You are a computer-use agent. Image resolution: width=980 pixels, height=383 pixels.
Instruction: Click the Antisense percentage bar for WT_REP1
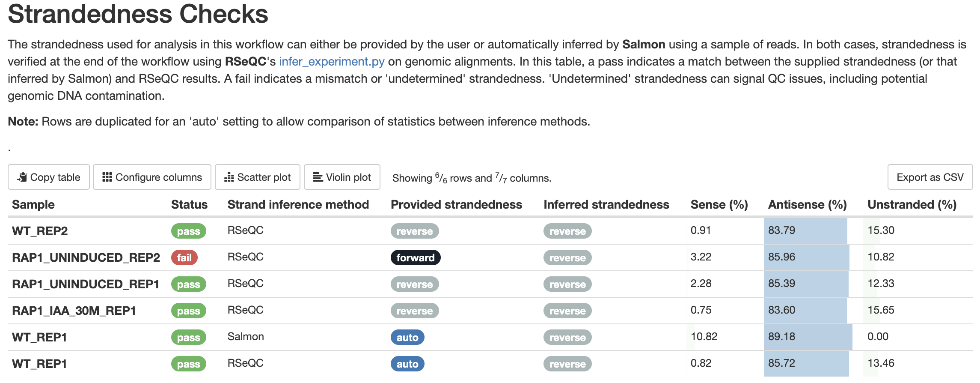coord(807,337)
